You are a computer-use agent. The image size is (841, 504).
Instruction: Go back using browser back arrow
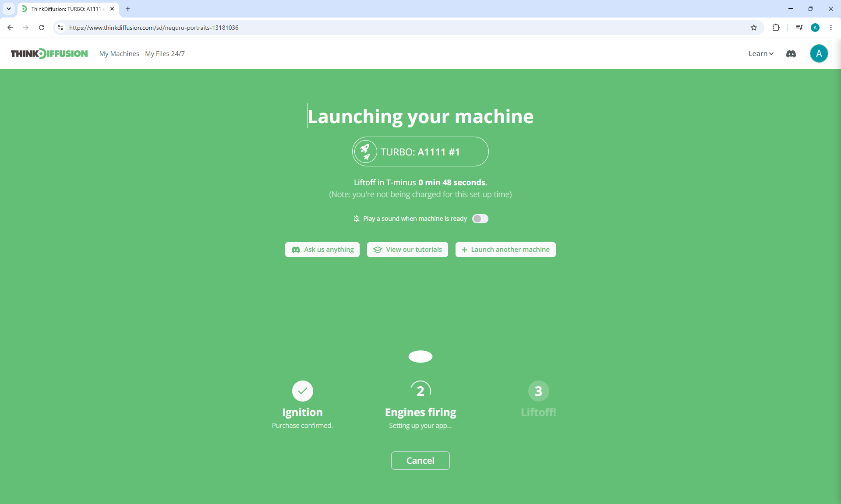click(10, 28)
